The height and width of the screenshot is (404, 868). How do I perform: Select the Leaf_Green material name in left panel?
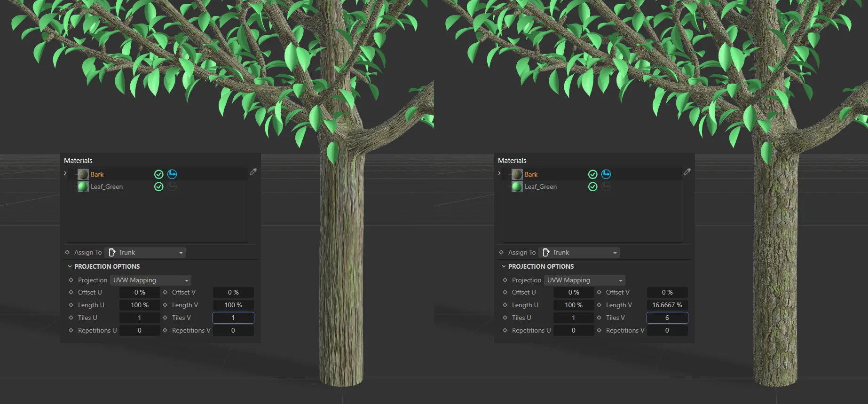tap(107, 186)
